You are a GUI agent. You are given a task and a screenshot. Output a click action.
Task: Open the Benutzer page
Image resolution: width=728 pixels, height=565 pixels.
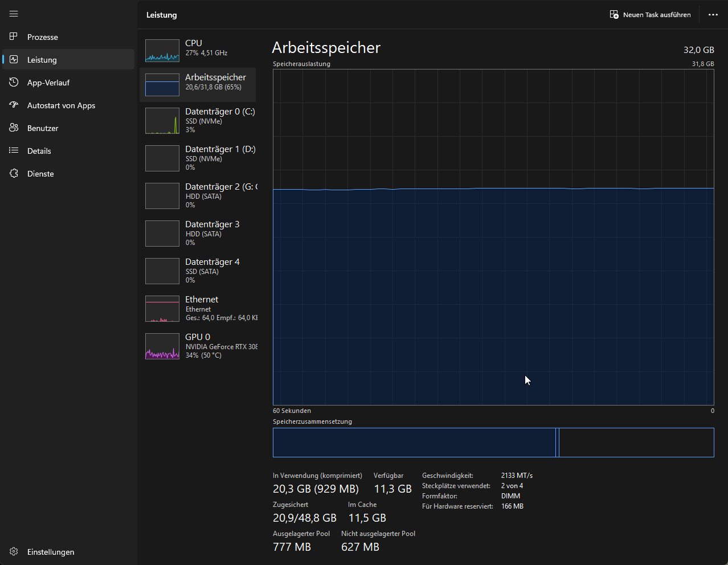(x=68, y=128)
